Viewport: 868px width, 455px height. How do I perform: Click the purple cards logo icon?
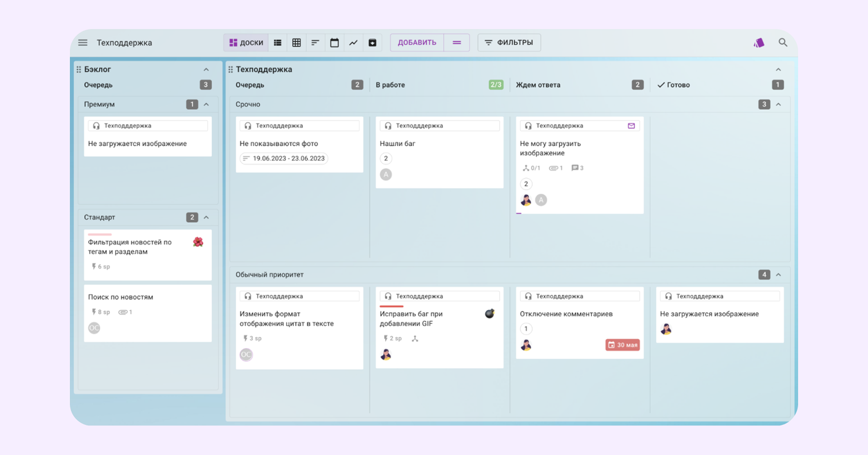pyautogui.click(x=759, y=43)
